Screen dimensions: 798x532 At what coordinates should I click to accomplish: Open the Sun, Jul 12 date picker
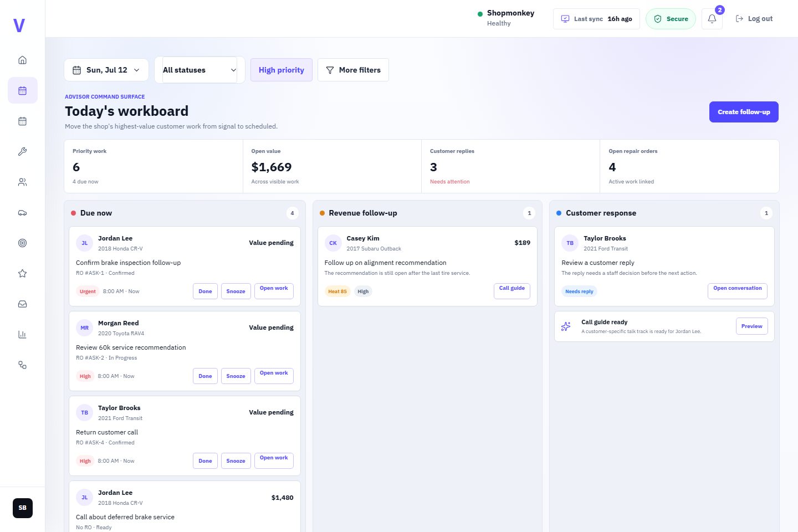click(x=106, y=70)
